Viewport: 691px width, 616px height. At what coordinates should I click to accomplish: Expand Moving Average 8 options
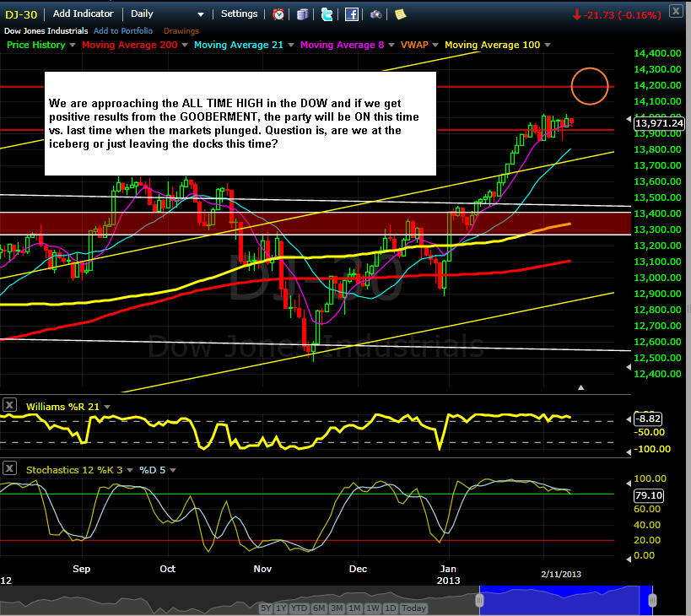click(x=391, y=45)
